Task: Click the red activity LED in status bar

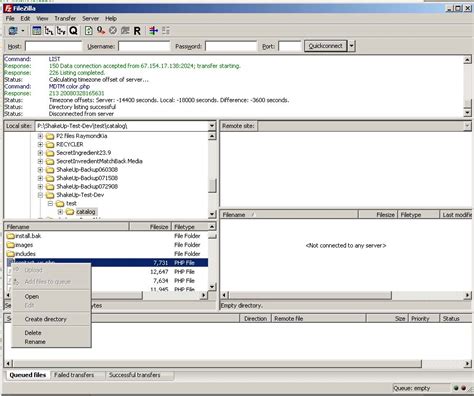Action: click(463, 388)
